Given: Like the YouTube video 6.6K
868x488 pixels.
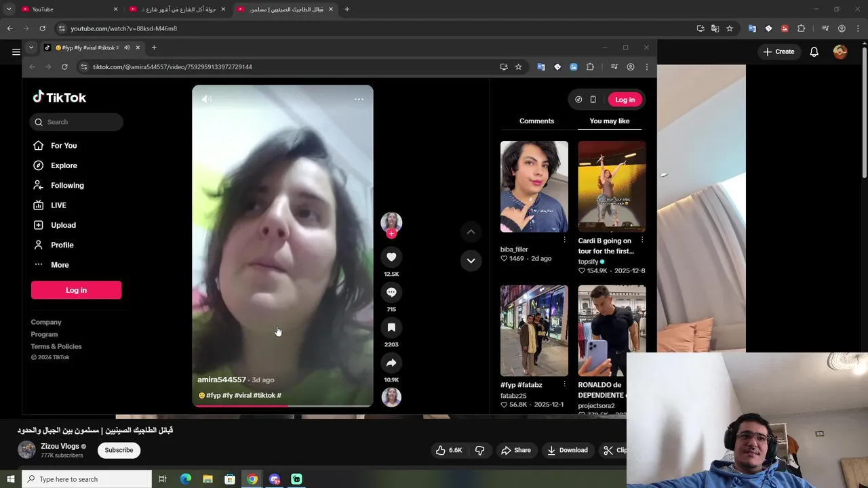Looking at the screenshot, I should pos(448,450).
